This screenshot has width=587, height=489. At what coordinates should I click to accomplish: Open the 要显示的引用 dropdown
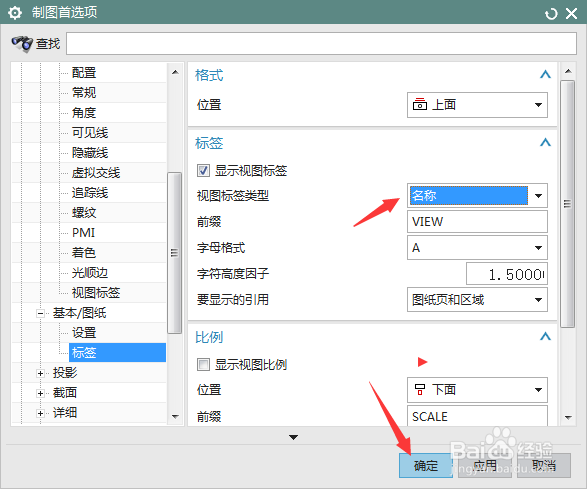point(477,300)
